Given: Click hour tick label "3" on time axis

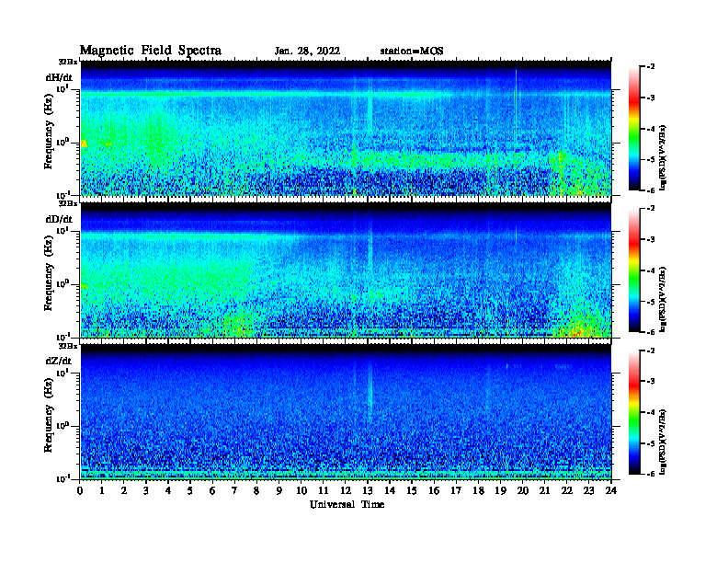Looking at the screenshot, I should point(146,490).
